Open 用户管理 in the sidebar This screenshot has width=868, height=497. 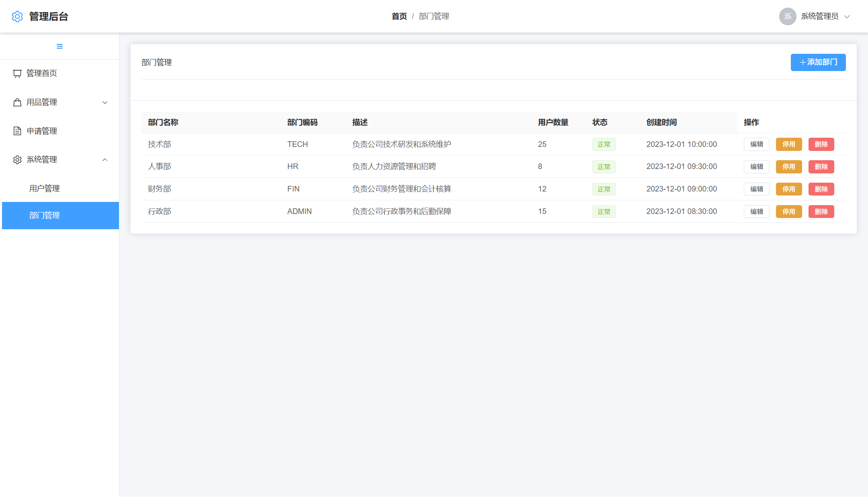click(x=45, y=189)
